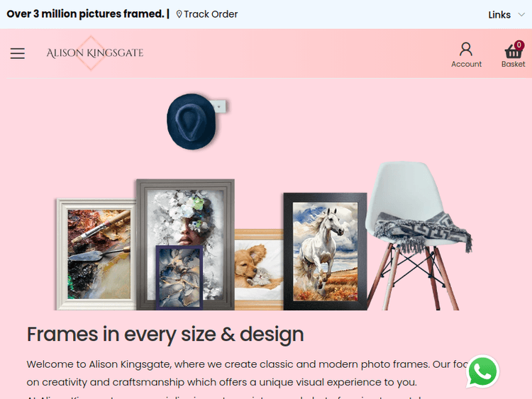This screenshot has height=399, width=532.
Task: Select the white horse framed picture
Action: click(x=325, y=251)
